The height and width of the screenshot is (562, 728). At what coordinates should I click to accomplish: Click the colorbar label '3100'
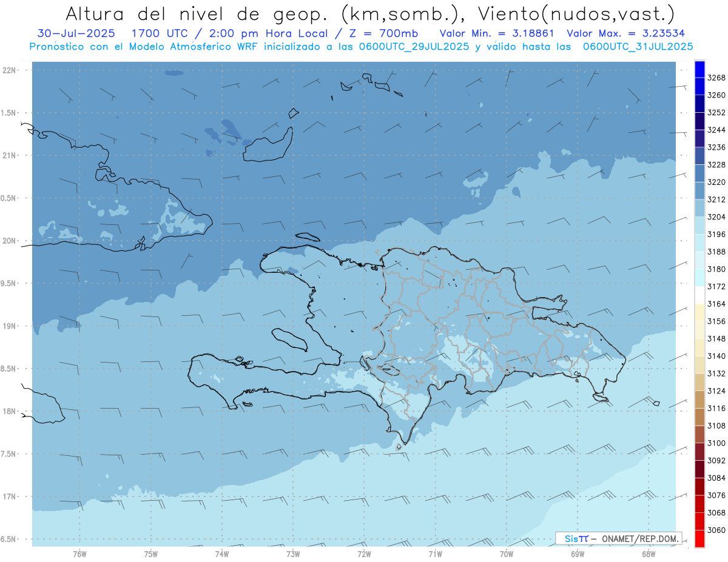(716, 443)
